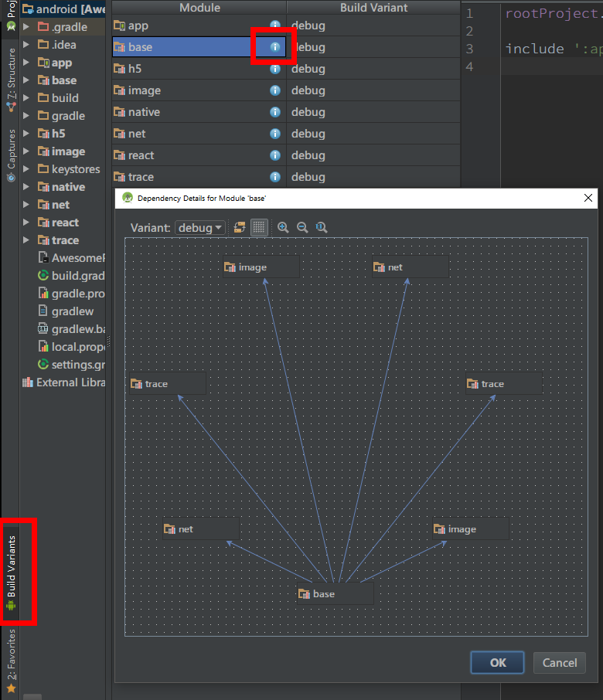Click debug variant cell for the app module
The height and width of the screenshot is (700, 603).
pos(373,25)
